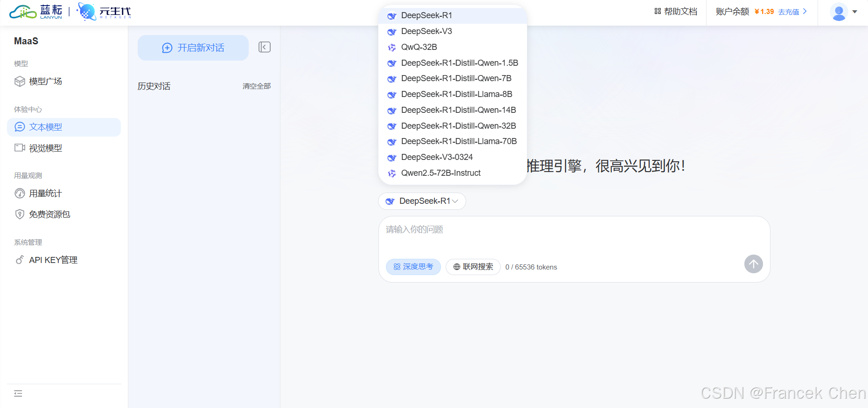Toggle the 深度思考 deep thinking mode
The height and width of the screenshot is (408, 868).
[x=413, y=267]
